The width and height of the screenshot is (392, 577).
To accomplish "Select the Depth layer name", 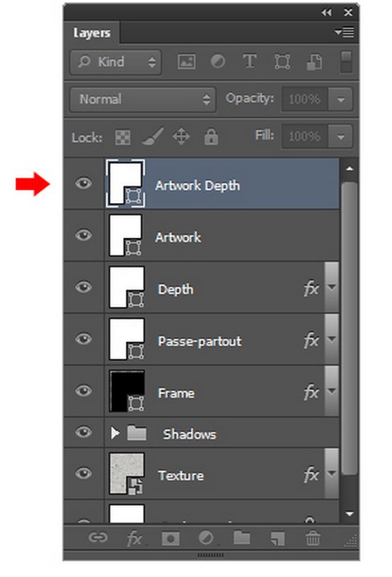I will point(175,289).
